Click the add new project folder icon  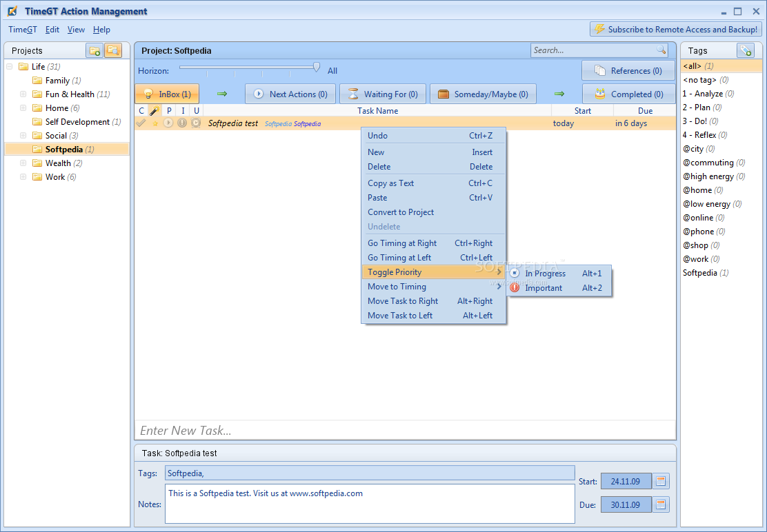(x=94, y=50)
